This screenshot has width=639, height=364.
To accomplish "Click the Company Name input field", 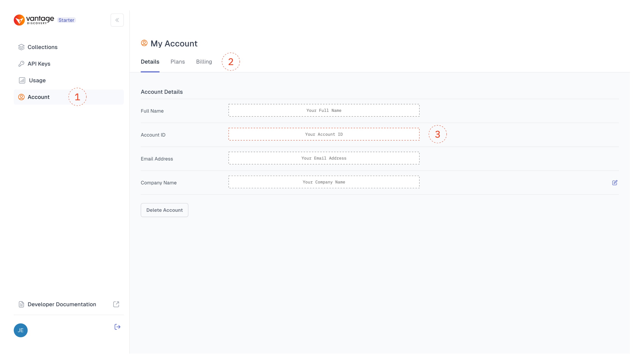I will click(x=324, y=182).
